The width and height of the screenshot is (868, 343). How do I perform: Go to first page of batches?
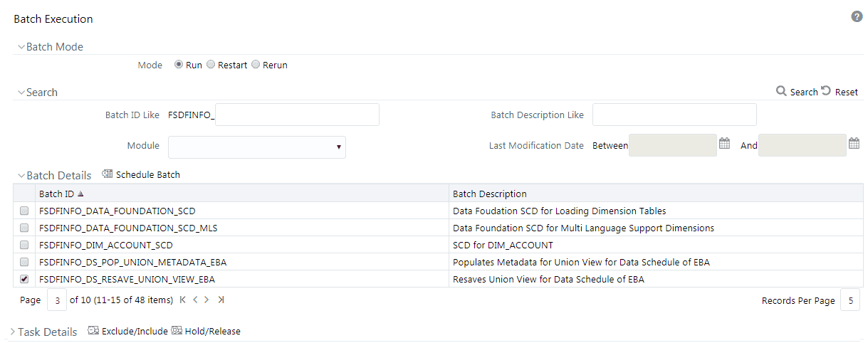tap(183, 300)
